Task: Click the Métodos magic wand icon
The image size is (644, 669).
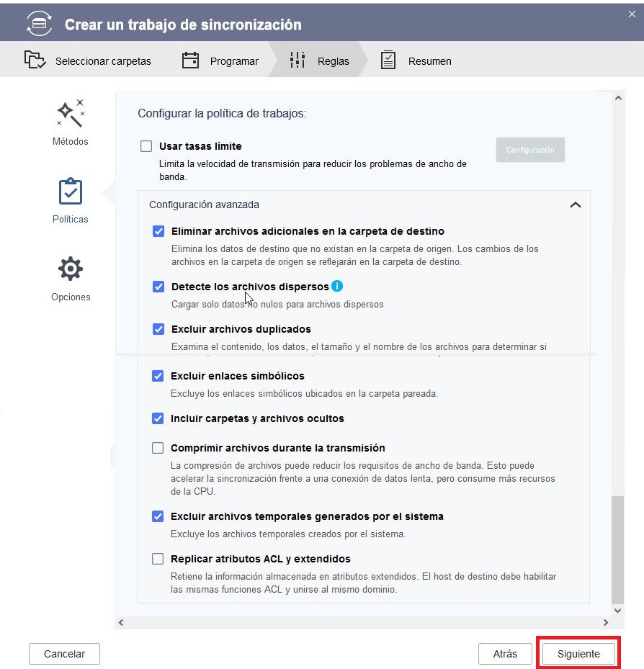Action: tap(71, 113)
